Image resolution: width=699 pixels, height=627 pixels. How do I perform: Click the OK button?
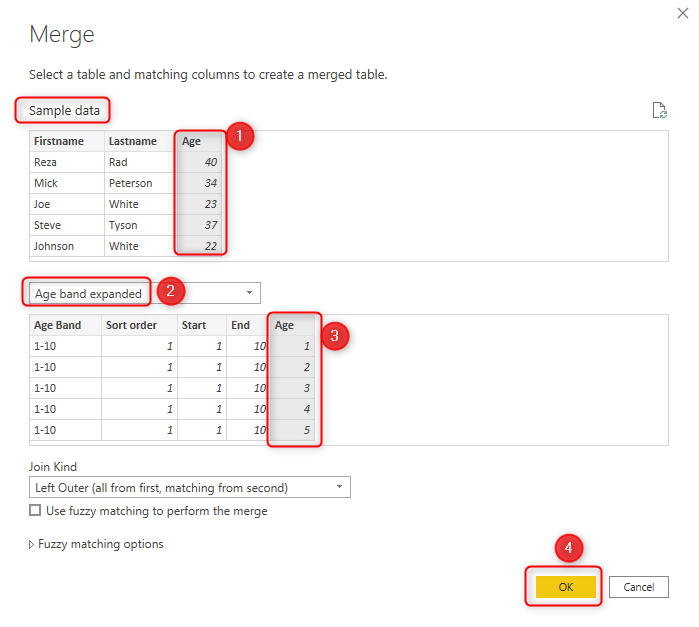[x=565, y=587]
